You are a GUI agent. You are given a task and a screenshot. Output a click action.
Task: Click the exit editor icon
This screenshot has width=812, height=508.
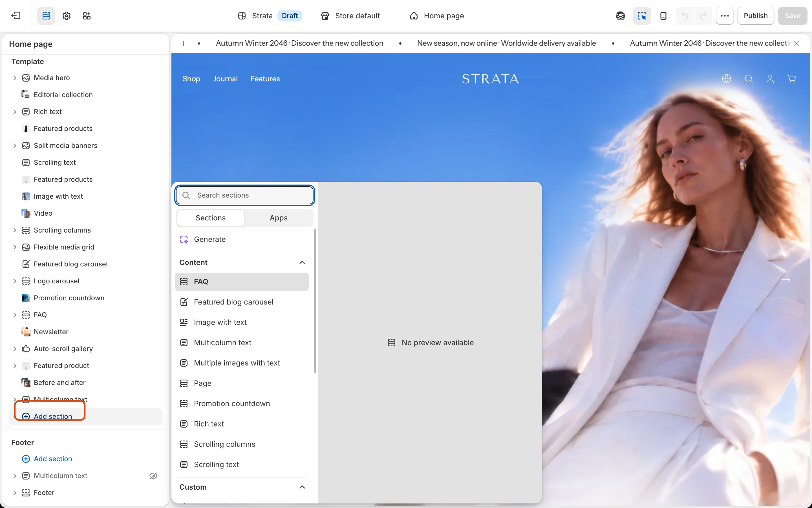point(16,16)
